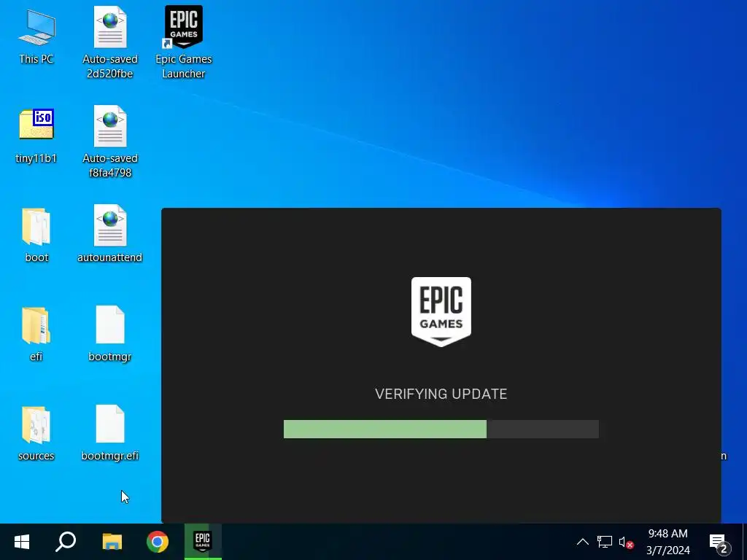Select the sources folder on the desktop
The width and height of the screenshot is (747, 560).
[36, 433]
